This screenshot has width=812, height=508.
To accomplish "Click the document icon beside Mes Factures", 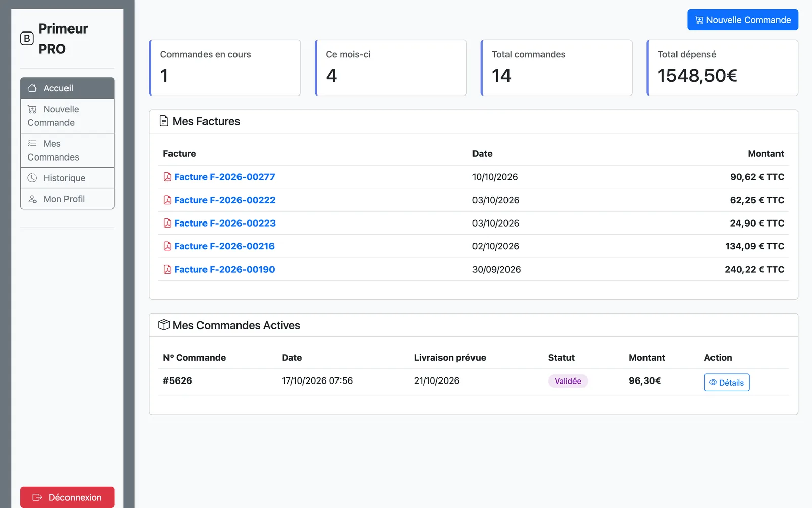I will (164, 121).
